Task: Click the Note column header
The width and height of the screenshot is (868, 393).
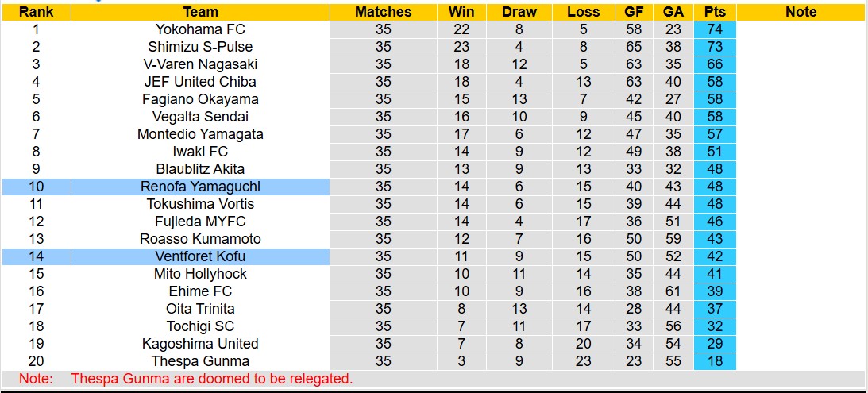Action: 800,12
